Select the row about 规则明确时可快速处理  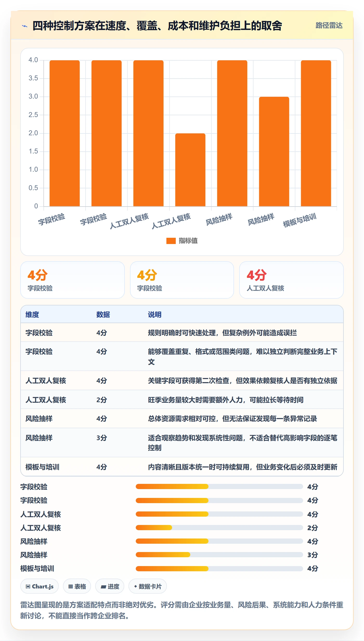tap(182, 332)
